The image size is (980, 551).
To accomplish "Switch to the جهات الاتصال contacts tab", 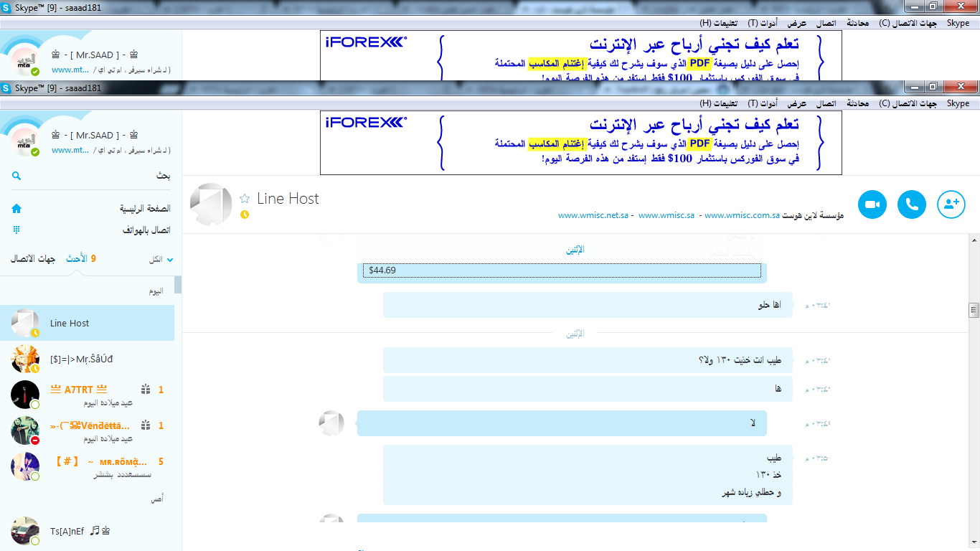I will 33,258.
